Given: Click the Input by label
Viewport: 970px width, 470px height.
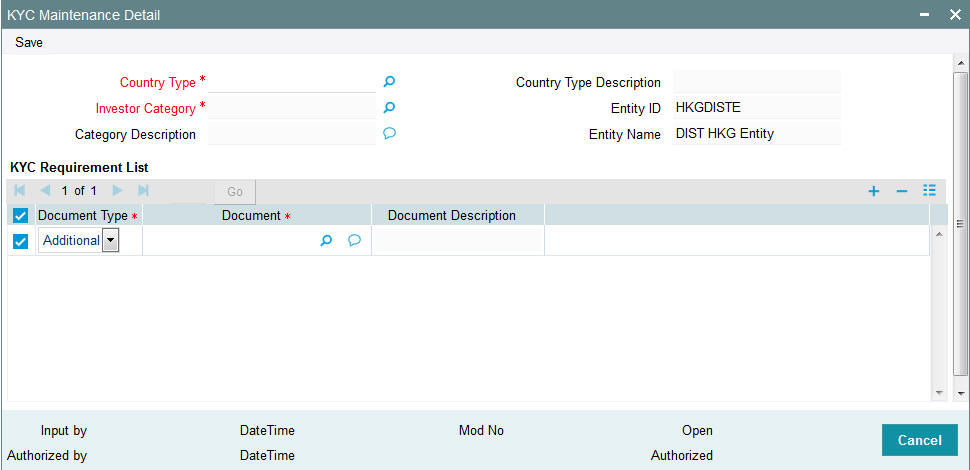Looking at the screenshot, I should pos(64,430).
